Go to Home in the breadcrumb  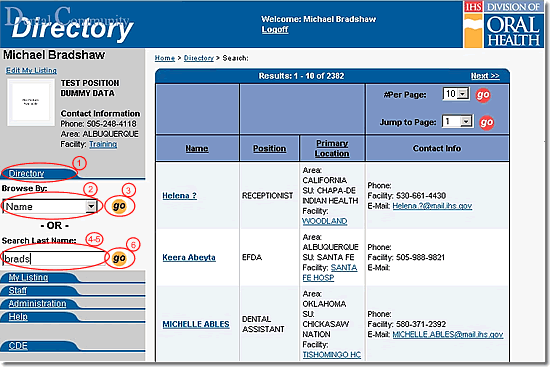(x=165, y=58)
